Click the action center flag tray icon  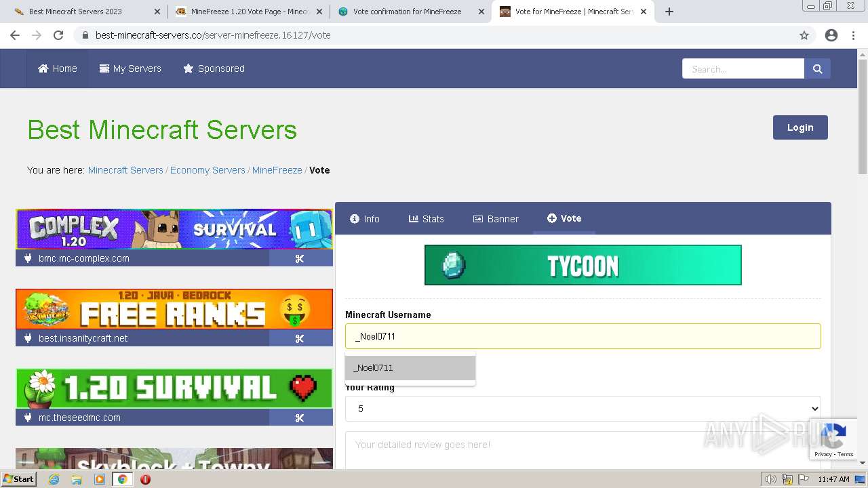[804, 479]
